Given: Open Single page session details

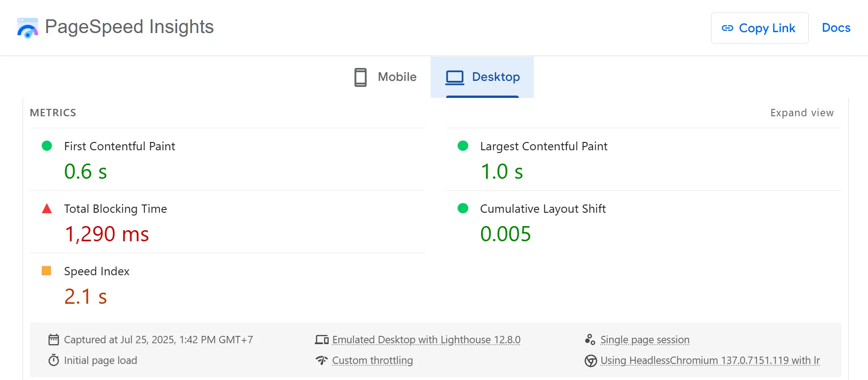Looking at the screenshot, I should (x=645, y=340).
